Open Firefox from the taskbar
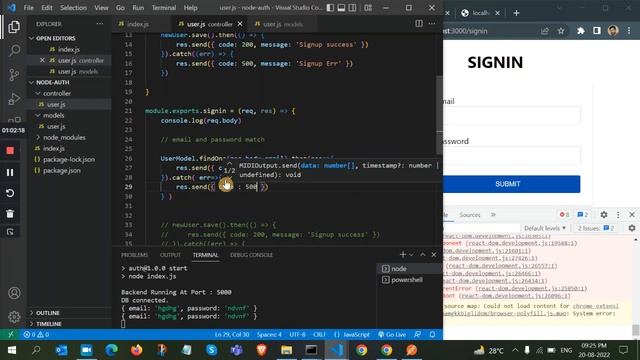640x360 pixels. pos(137,350)
